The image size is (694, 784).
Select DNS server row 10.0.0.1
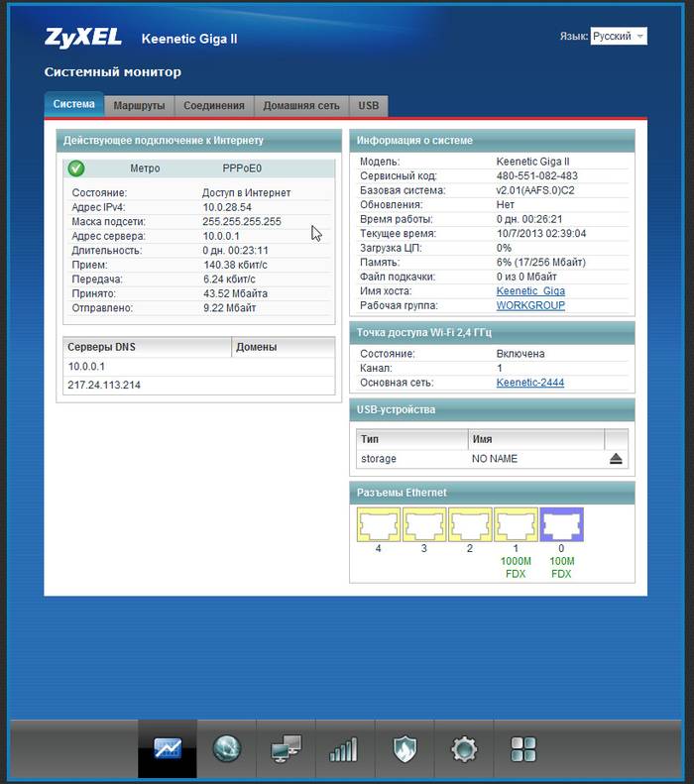(x=199, y=367)
